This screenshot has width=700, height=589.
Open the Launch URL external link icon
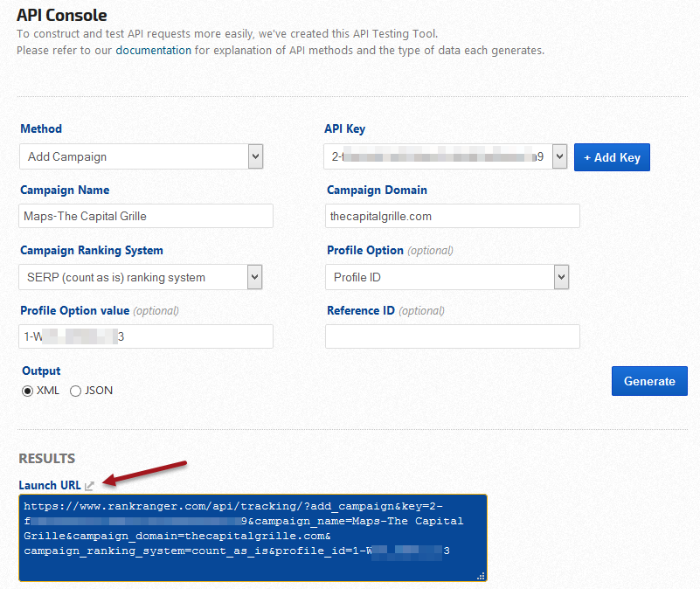coord(89,485)
